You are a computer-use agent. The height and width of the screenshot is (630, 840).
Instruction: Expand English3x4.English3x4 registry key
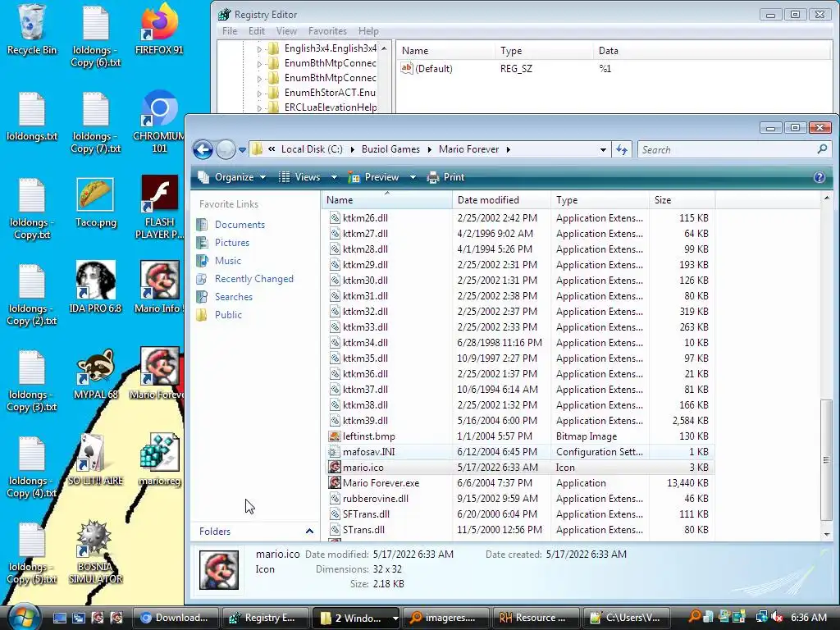pyautogui.click(x=259, y=48)
